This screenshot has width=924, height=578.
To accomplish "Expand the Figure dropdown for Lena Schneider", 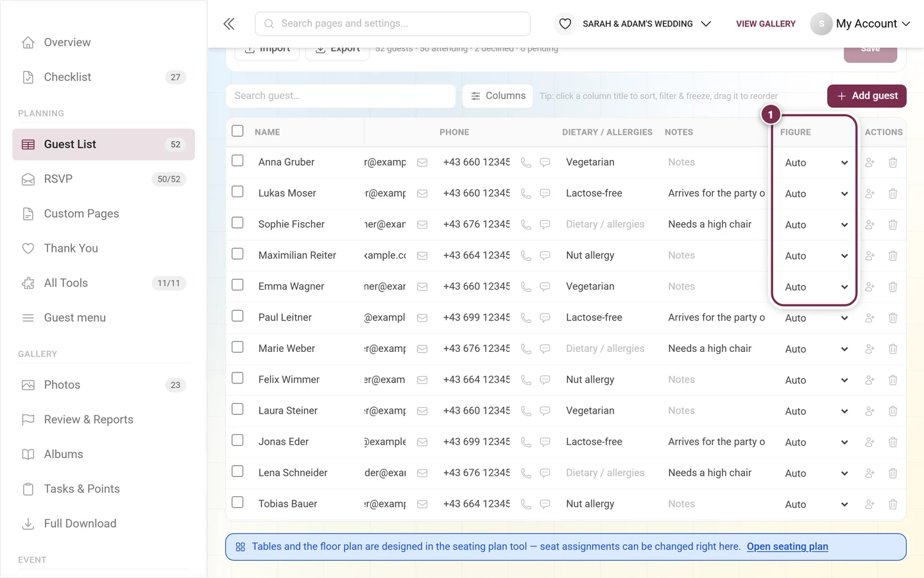I will point(816,473).
